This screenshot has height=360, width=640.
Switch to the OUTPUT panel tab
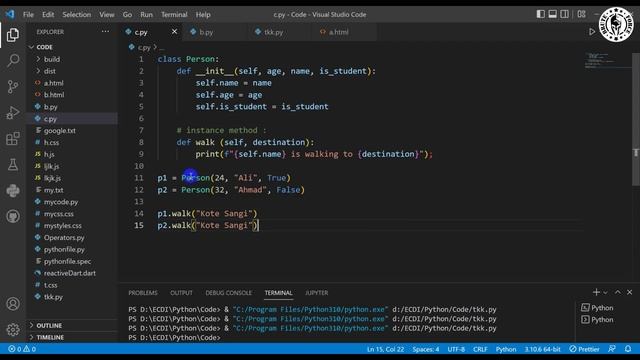(181, 293)
